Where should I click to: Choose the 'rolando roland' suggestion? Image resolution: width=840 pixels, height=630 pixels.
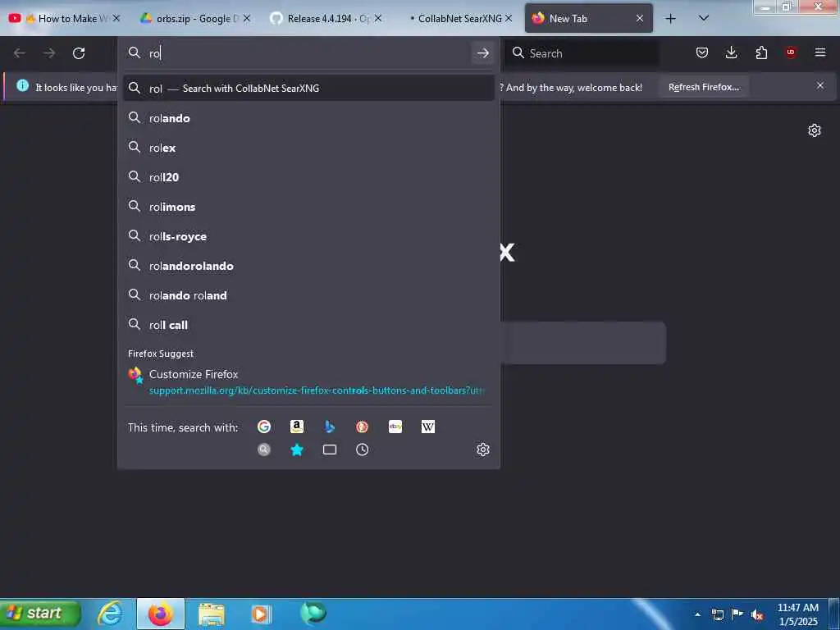(x=308, y=295)
